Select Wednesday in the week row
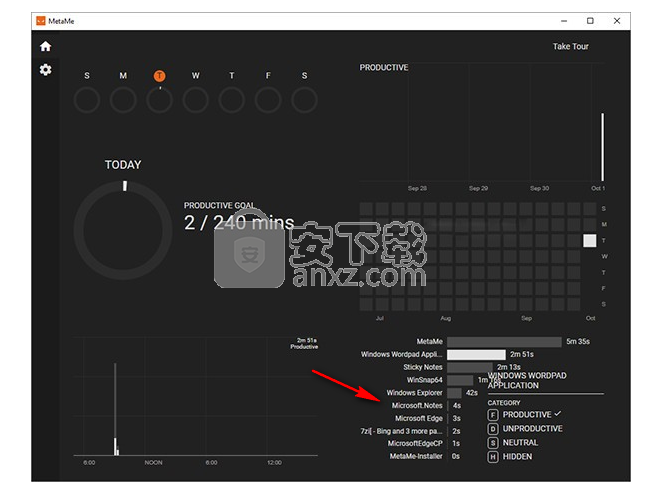Screen dimensions: 645x499 click(x=195, y=76)
